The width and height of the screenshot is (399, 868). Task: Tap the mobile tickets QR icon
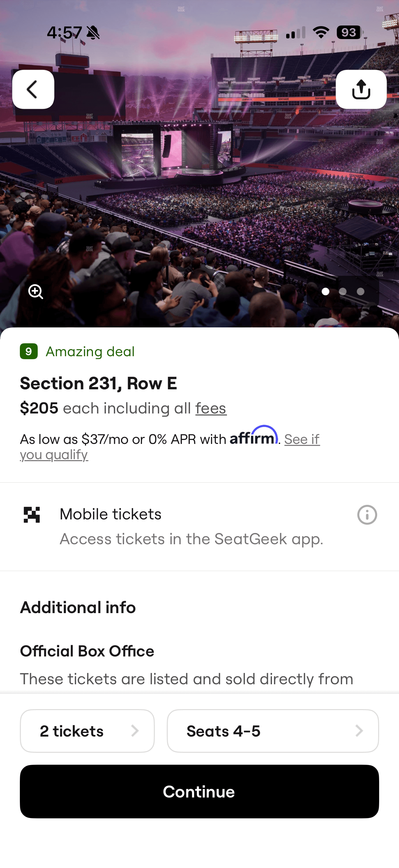click(x=32, y=514)
